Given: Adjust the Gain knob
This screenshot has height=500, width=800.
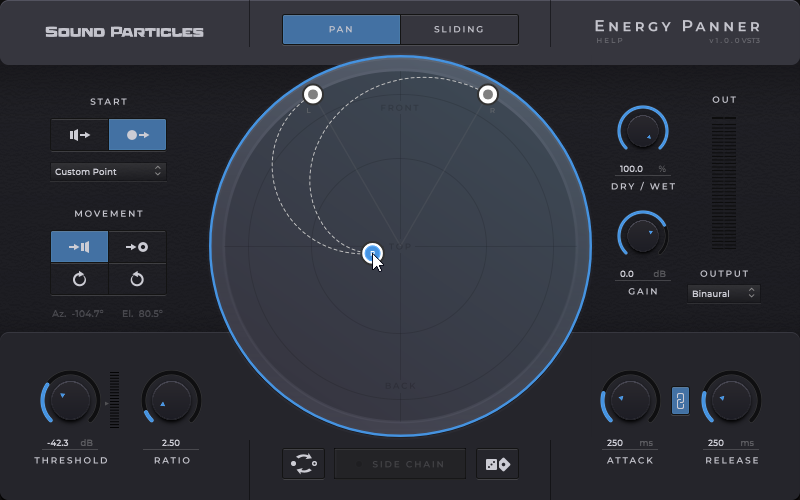Looking at the screenshot, I should click(643, 236).
